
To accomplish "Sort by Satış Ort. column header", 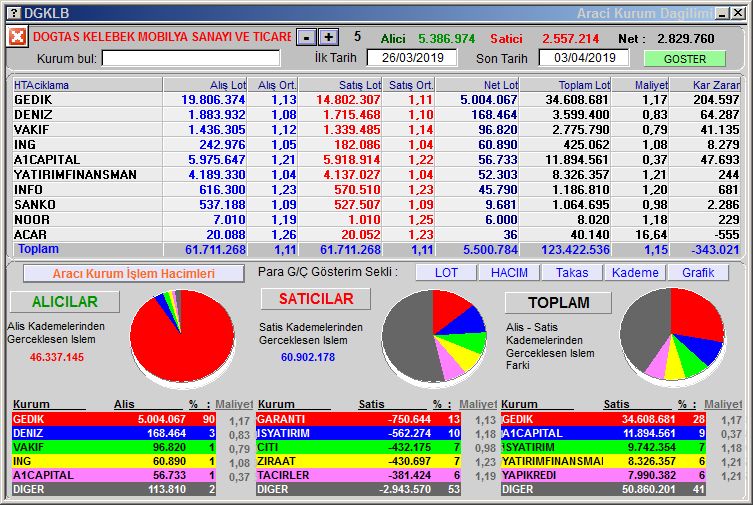I will [x=409, y=85].
